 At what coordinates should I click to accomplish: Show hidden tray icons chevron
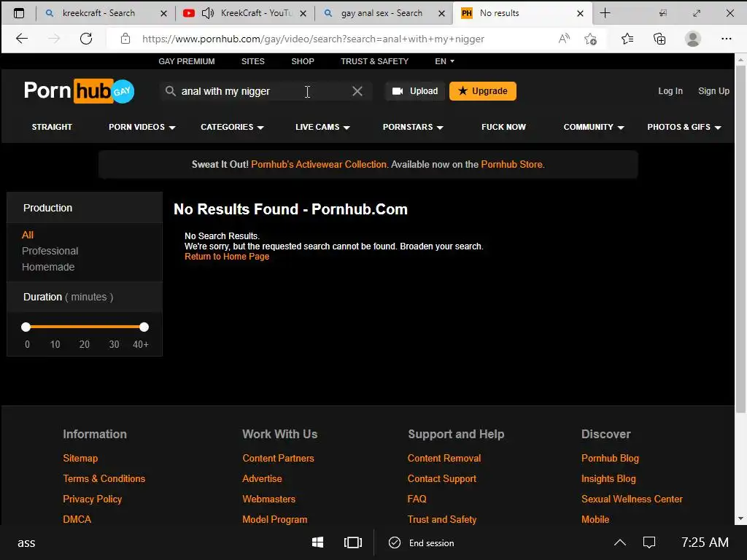click(620, 542)
